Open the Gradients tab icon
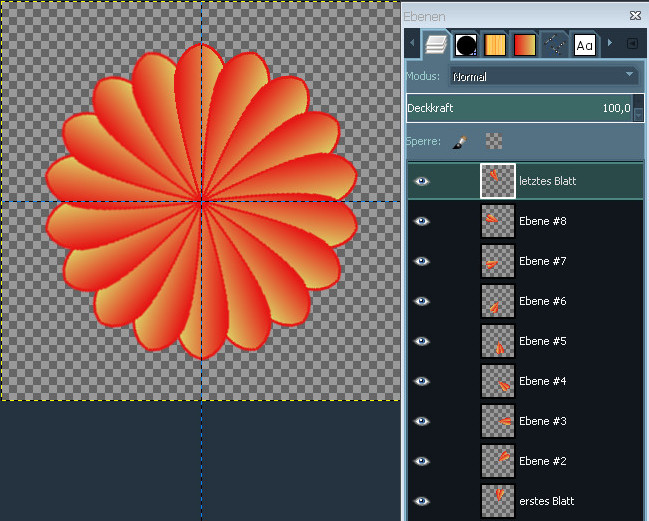 coord(525,44)
